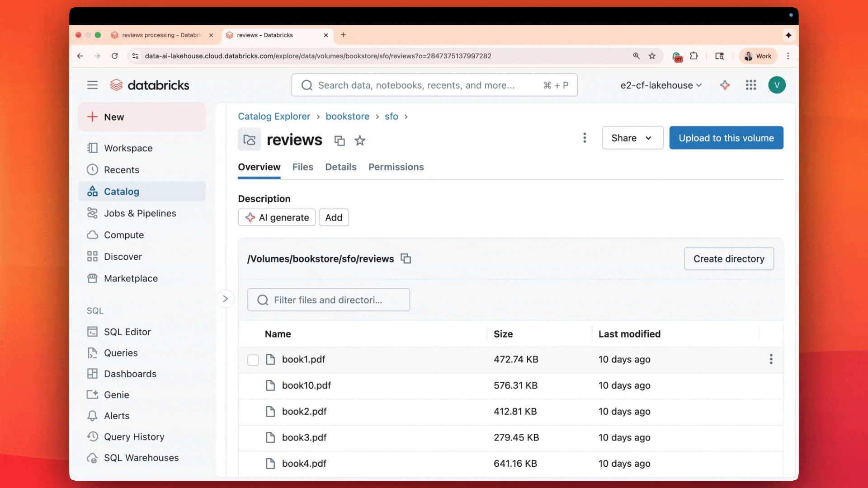The height and width of the screenshot is (488, 868).
Task: Open Genie from the sidebar
Action: pyautogui.click(x=92, y=394)
